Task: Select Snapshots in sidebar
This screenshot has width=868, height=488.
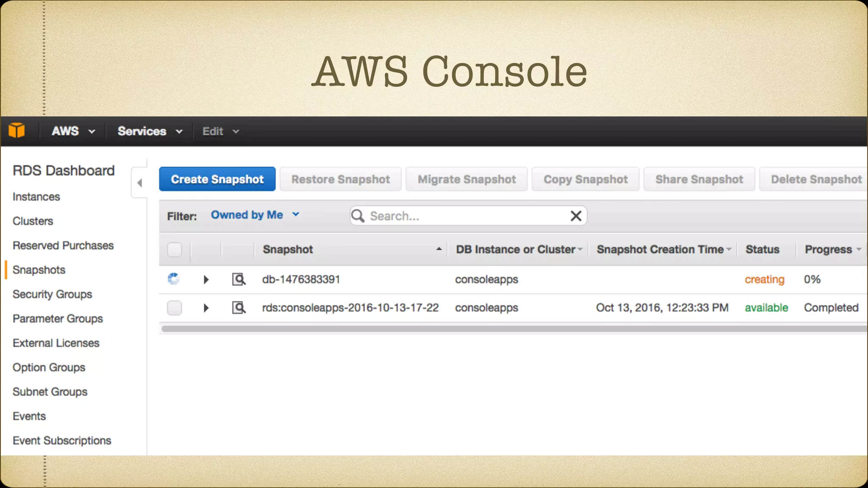Action: coord(39,270)
